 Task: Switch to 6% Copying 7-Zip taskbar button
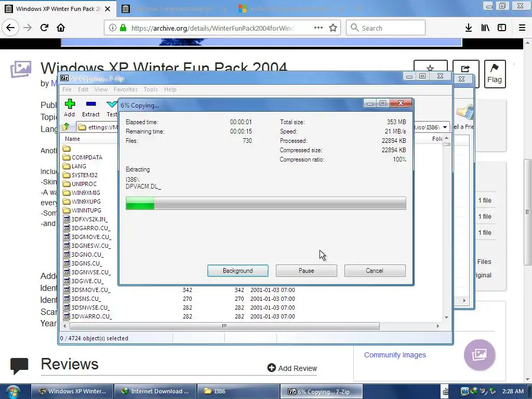pyautogui.click(x=322, y=392)
